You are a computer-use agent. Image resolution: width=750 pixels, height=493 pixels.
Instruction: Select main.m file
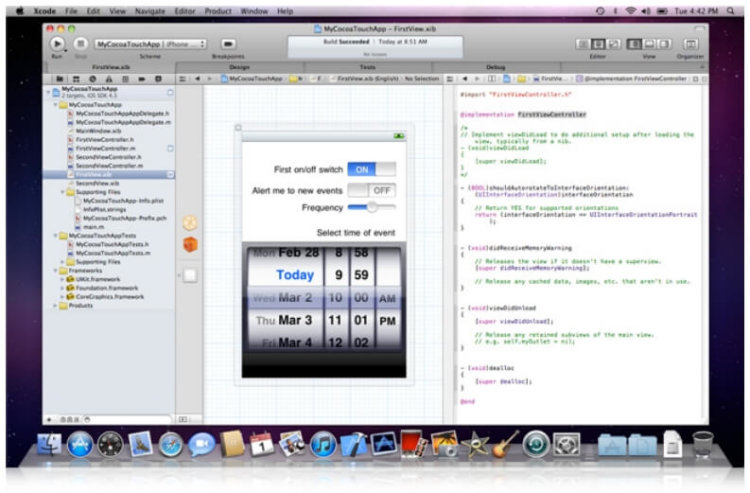(x=93, y=227)
